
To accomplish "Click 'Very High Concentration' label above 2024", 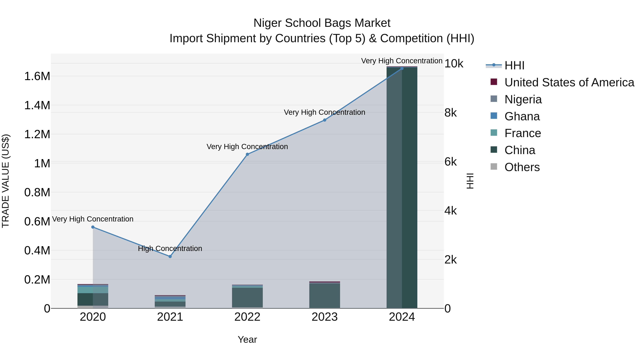I will pyautogui.click(x=402, y=61).
